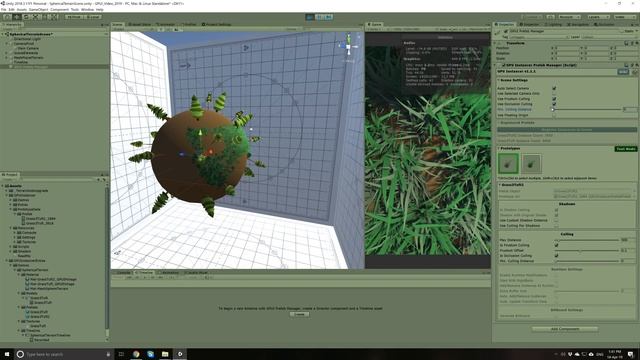Screen dimensions: 640x360
Task: Collapse the Assets folder in Project
Action: point(3,186)
